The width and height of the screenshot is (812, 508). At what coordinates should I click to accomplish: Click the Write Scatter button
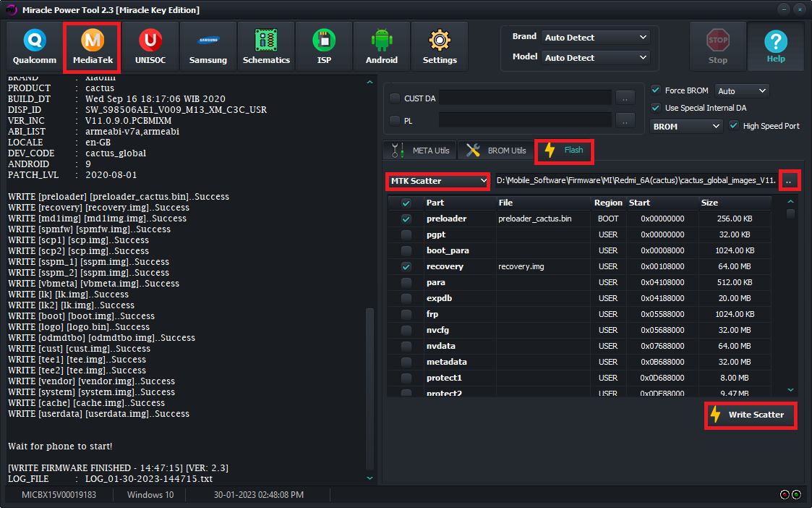click(751, 415)
